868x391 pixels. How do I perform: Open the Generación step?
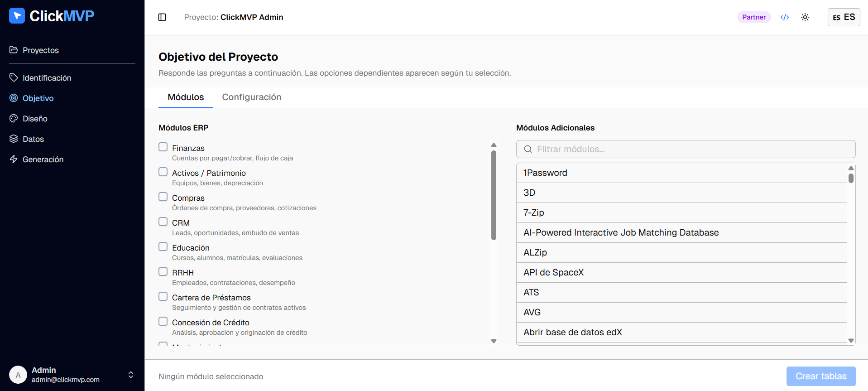point(43,159)
